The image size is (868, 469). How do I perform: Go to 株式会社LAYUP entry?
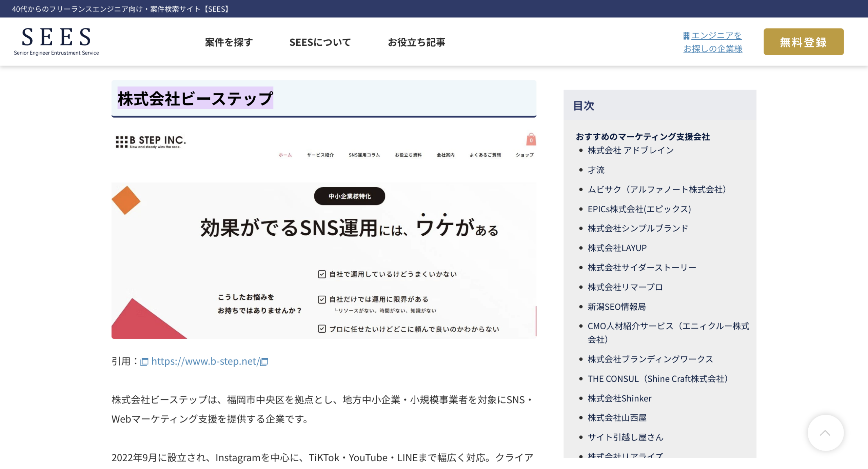[617, 248]
